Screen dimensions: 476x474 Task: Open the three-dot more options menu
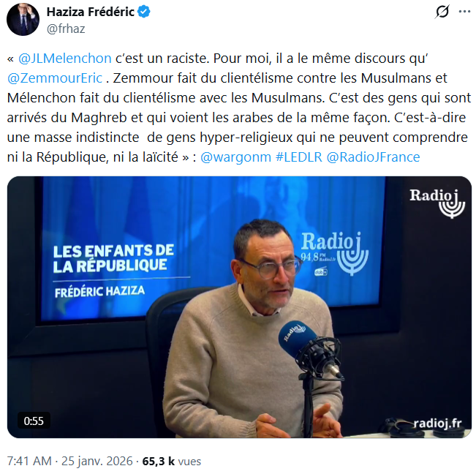coord(464,12)
